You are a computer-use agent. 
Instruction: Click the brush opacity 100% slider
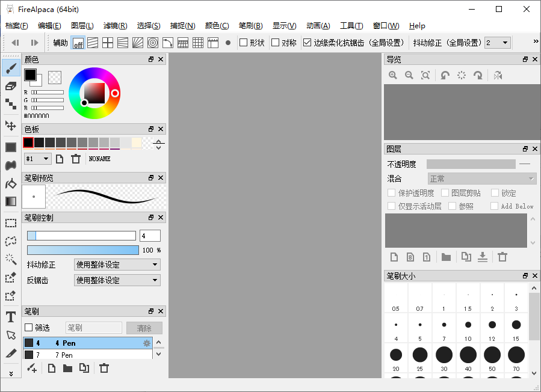click(83, 250)
